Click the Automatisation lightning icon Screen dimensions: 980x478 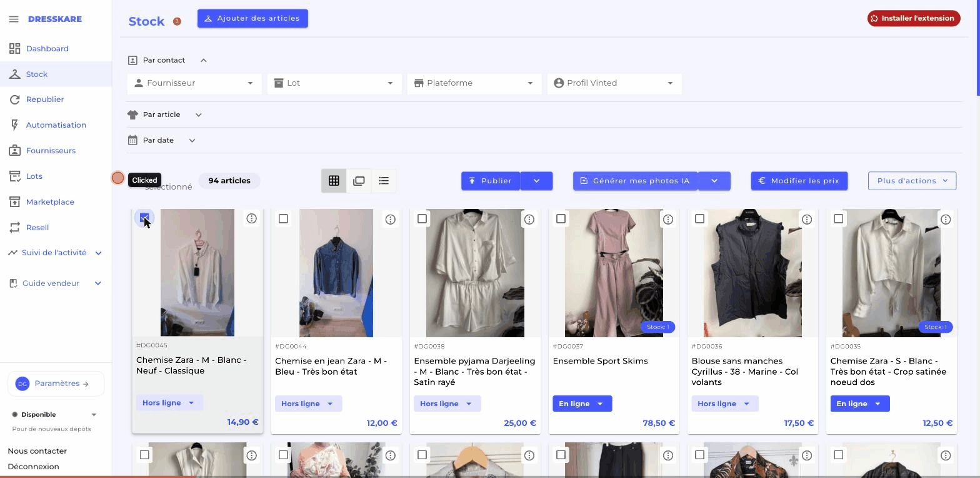pyautogui.click(x=14, y=125)
